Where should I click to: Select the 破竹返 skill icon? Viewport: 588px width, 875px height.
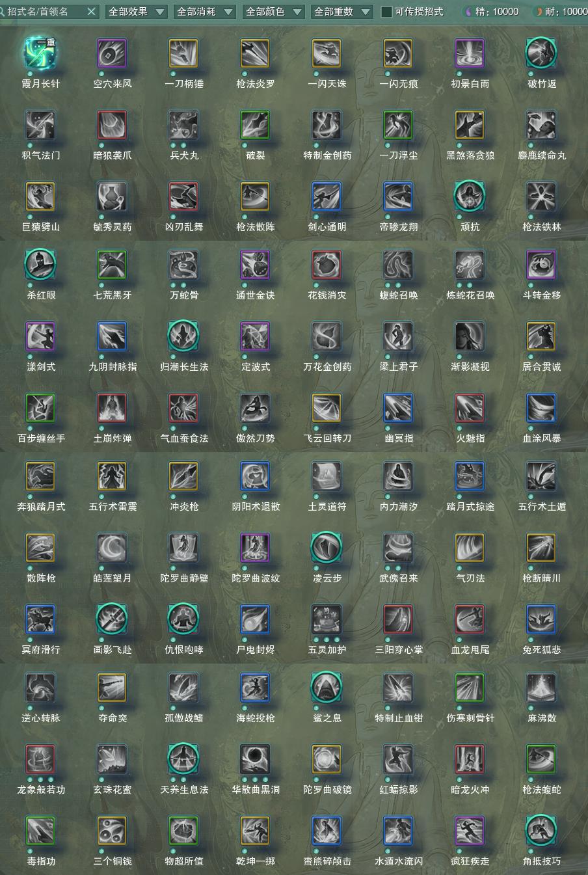point(541,53)
